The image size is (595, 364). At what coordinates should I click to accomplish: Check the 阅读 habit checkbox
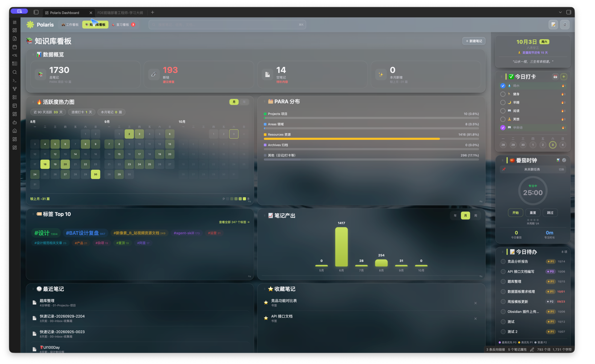(503, 111)
